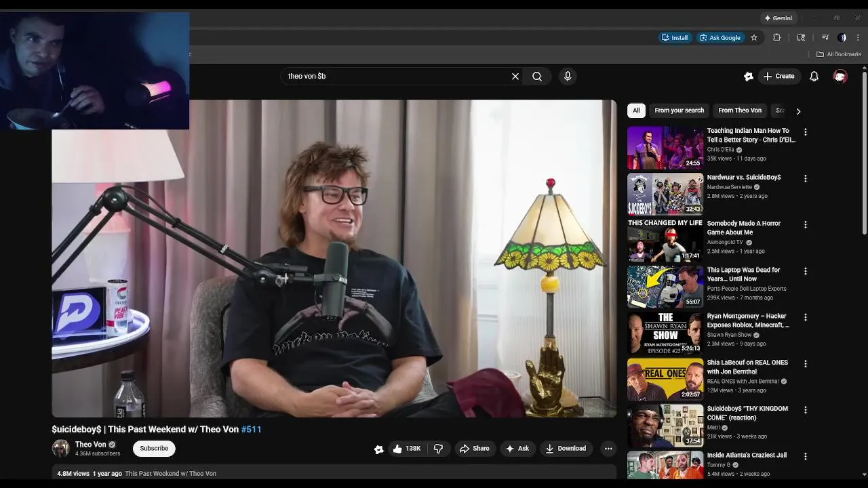868x488 pixels.
Task: Click title Ryan Montgomery – Hacker Exposes Roblox
Action: click(748, 321)
